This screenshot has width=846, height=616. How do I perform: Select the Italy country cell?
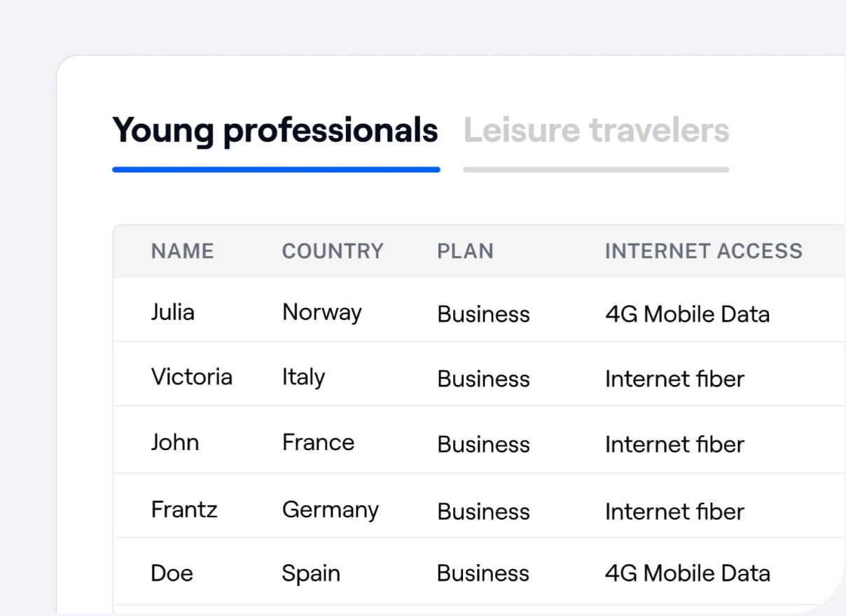point(303,377)
